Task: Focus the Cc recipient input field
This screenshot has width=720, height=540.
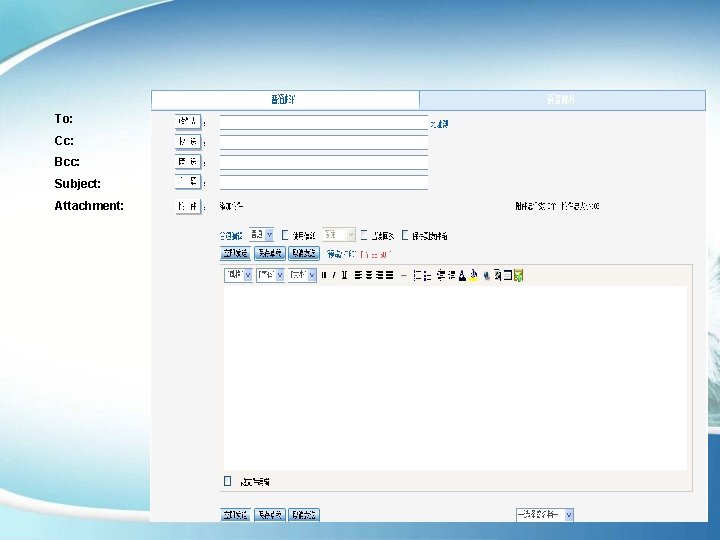Action: pyautogui.click(x=324, y=142)
